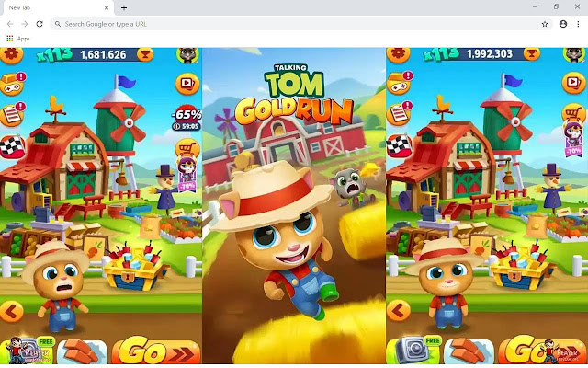This screenshot has height=368, width=588.
Task: Tap the orange back arrow in left panel
Action: [x=12, y=311]
